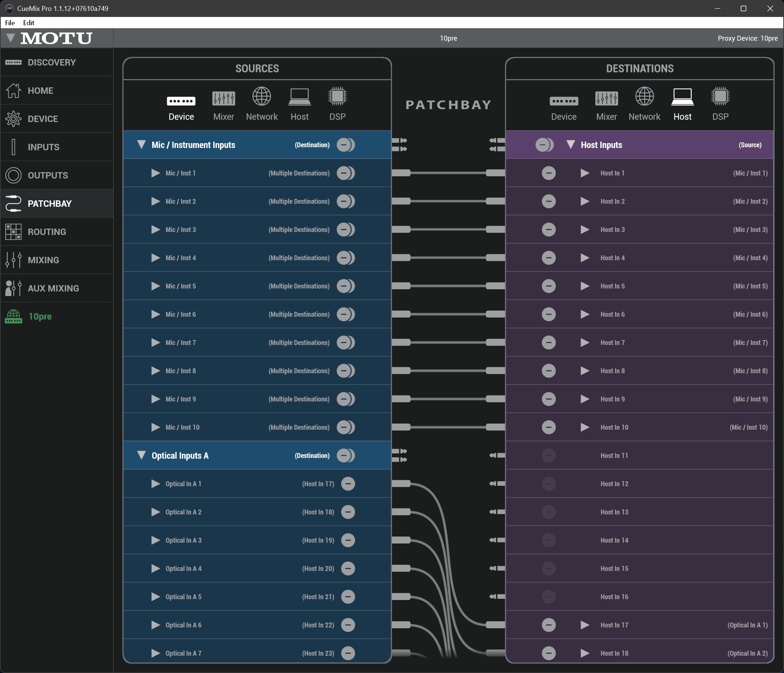
Task: Select the green 10pre device icon
Action: pos(13,316)
